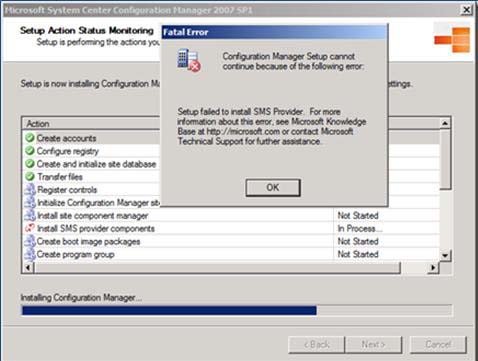Click the Setup Action Status Monitoring heading
Image resolution: width=478 pixels, height=361 pixels.
pyautogui.click(x=87, y=30)
